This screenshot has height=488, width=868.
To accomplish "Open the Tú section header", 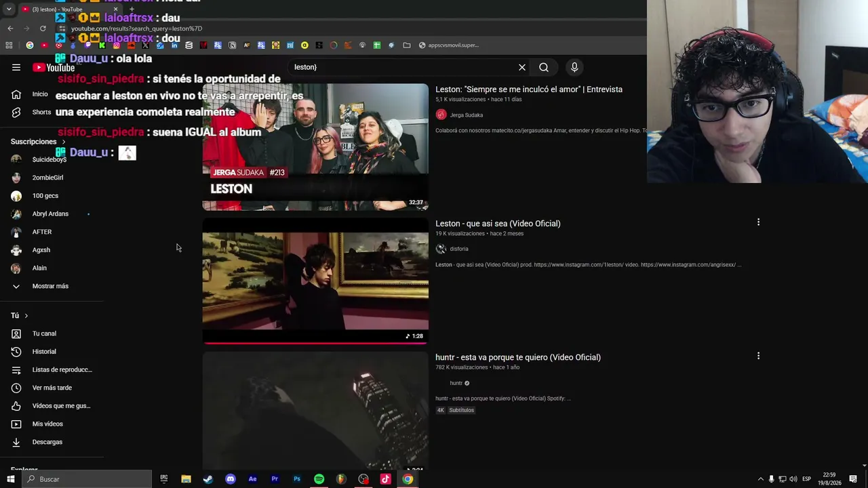I will (20, 315).
